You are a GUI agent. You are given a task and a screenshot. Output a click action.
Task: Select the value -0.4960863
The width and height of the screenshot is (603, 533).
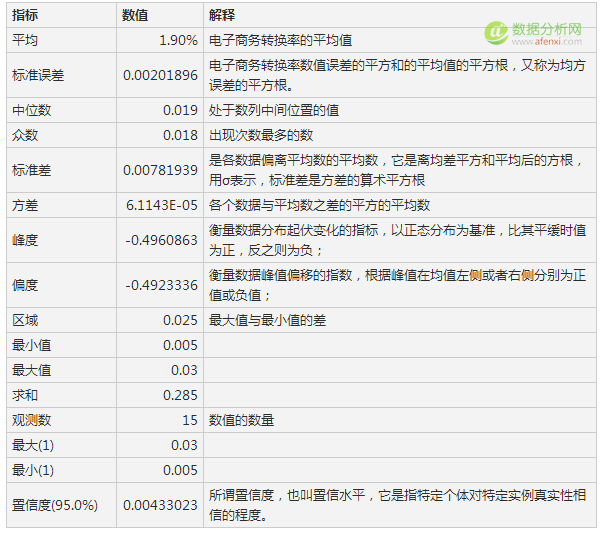[x=162, y=240]
